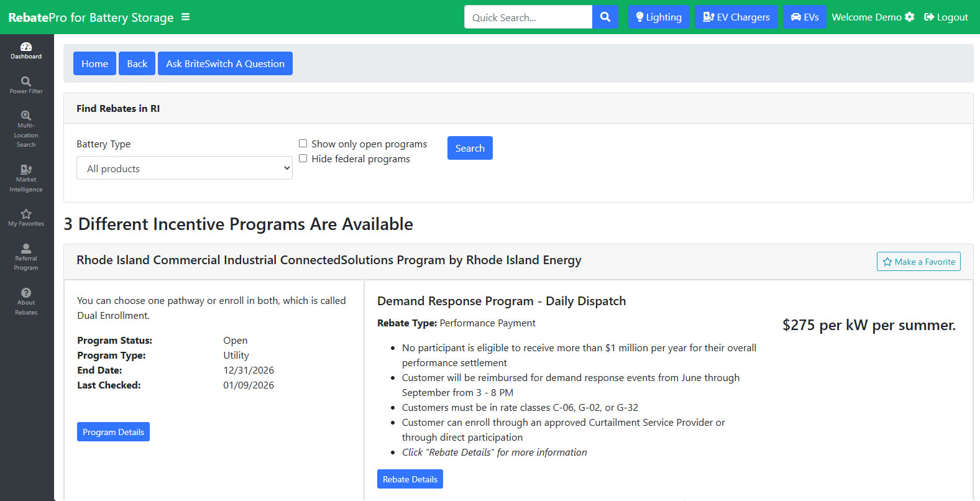Image resolution: width=980 pixels, height=501 pixels.
Task: Open My Favorites star in the sidebar
Action: [x=26, y=218]
